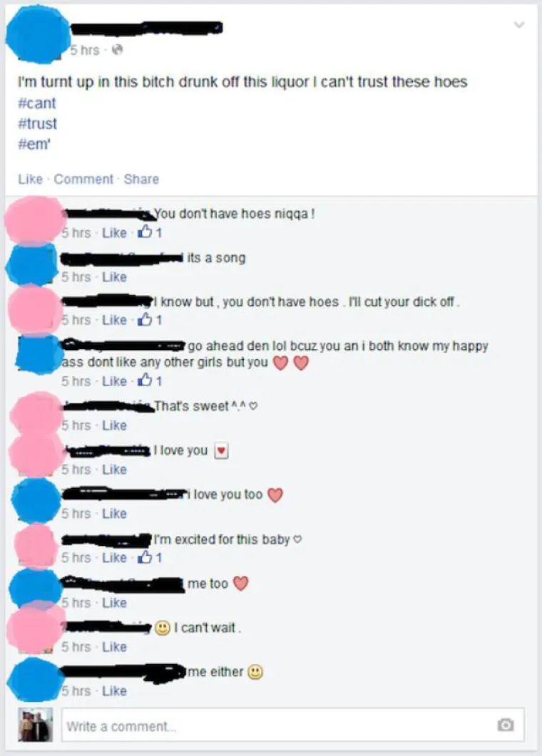This screenshot has width=542, height=756.
Task: Open the post options chevron dropdown
Action: click(x=519, y=25)
